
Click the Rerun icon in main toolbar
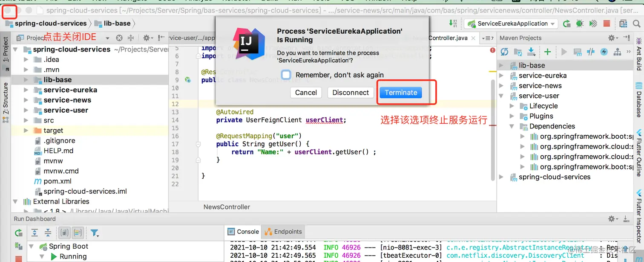(x=566, y=23)
